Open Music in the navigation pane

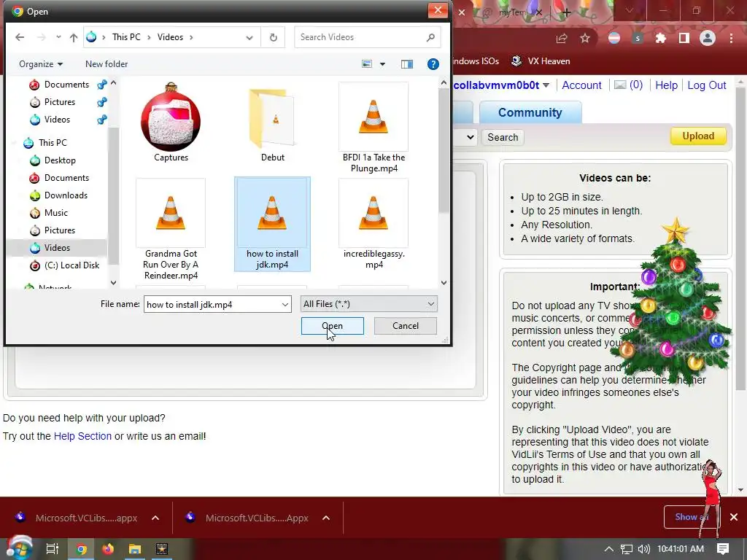[55, 213]
